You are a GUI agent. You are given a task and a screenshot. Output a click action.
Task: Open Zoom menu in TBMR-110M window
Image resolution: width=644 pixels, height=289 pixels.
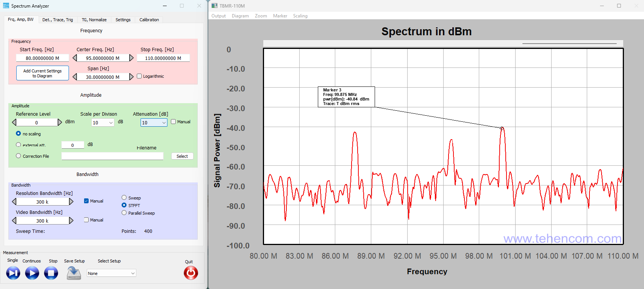click(261, 16)
